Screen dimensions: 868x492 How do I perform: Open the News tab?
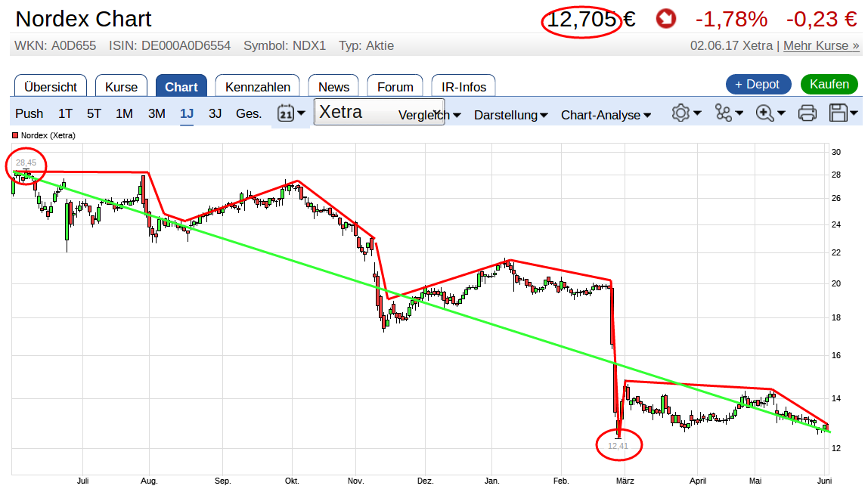pos(333,86)
